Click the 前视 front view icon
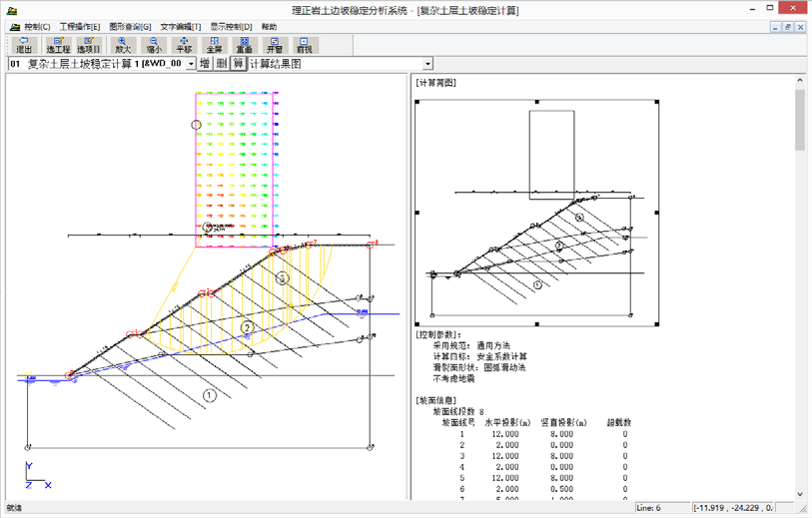 pos(305,45)
